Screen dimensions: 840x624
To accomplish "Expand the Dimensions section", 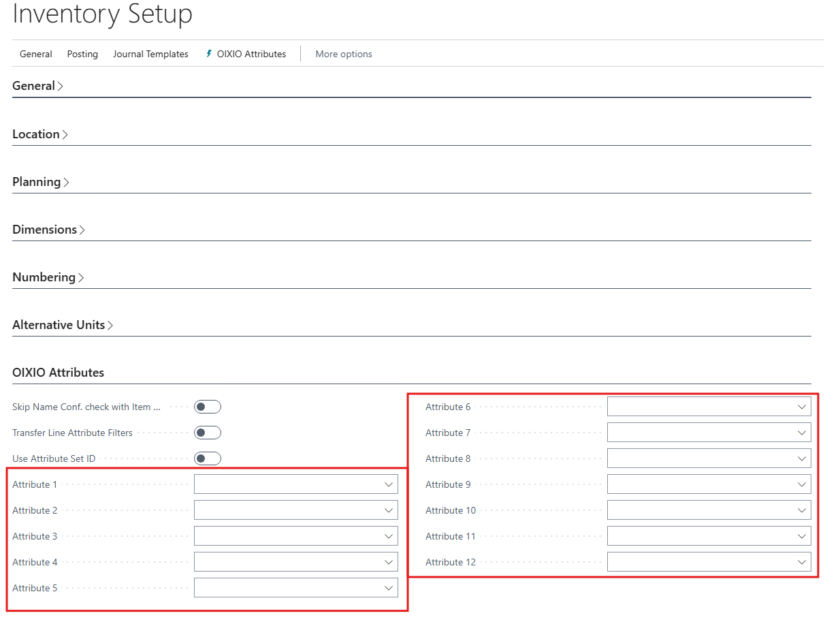I will [x=48, y=230].
